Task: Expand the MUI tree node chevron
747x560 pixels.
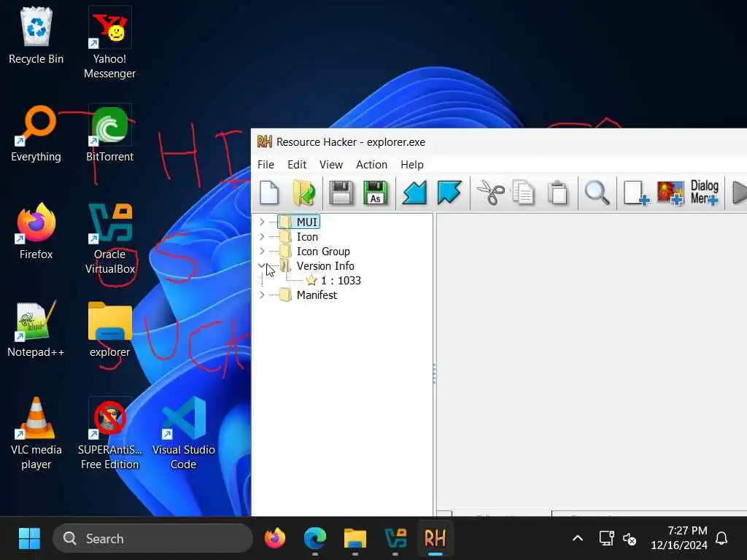Action: pyautogui.click(x=262, y=222)
